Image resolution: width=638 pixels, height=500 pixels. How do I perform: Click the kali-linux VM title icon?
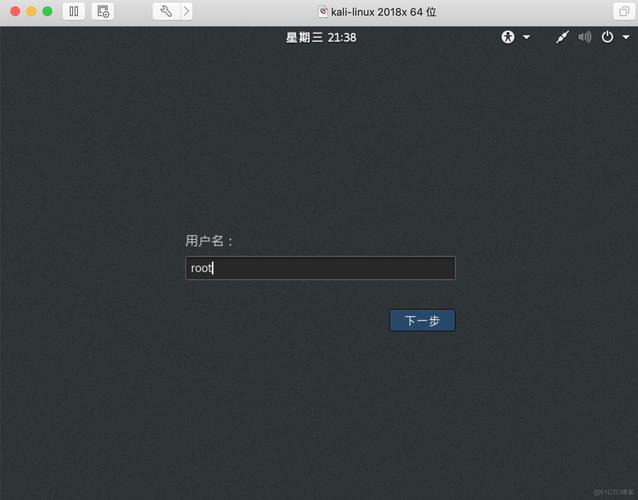(x=323, y=12)
